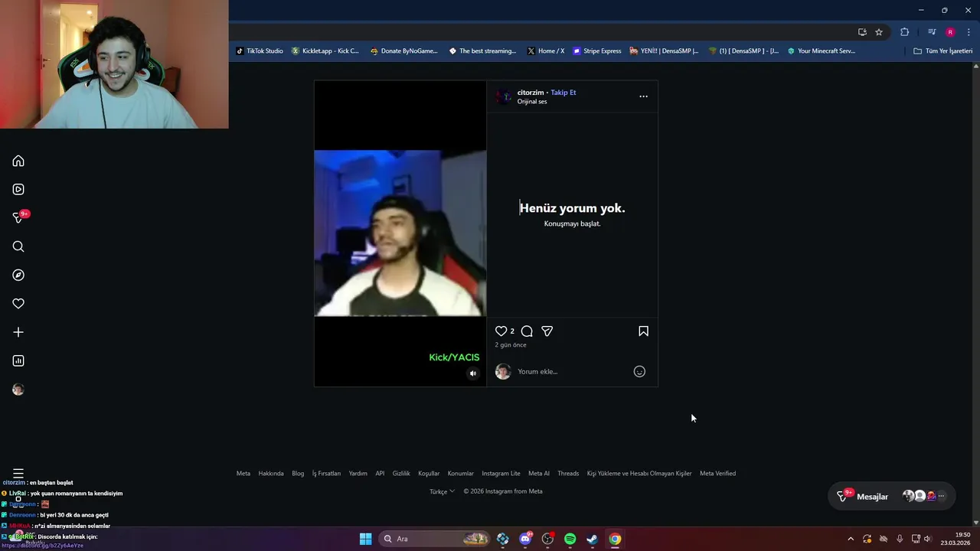Open the Stripe Express bookmark
Viewport: 980px width, 551px height.
[x=597, y=51]
